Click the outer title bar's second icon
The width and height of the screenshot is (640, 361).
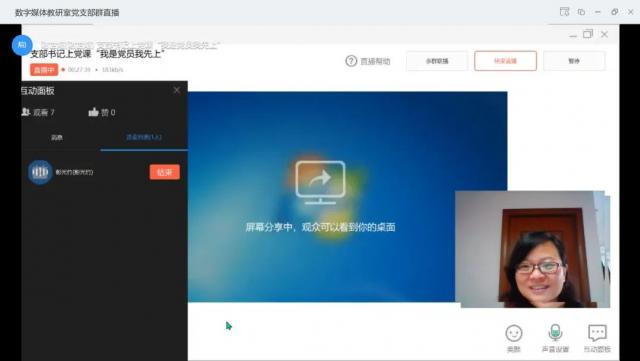click(x=581, y=12)
